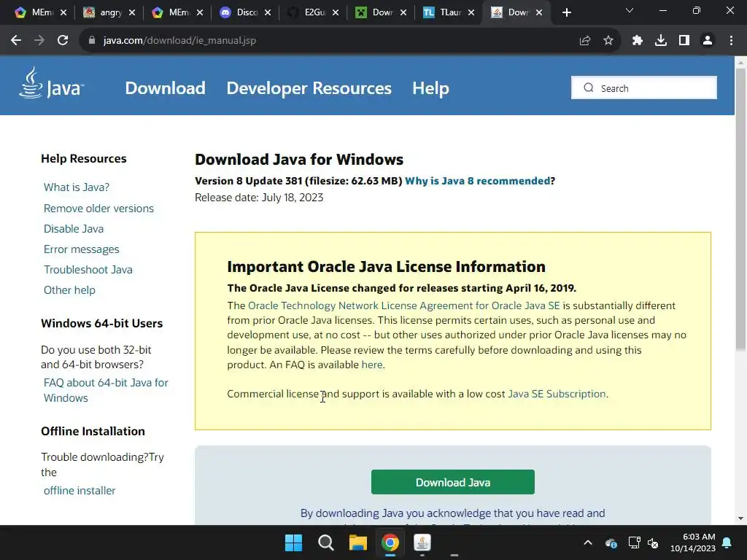Close the angry tab
The width and height of the screenshot is (747, 560).
click(x=132, y=13)
